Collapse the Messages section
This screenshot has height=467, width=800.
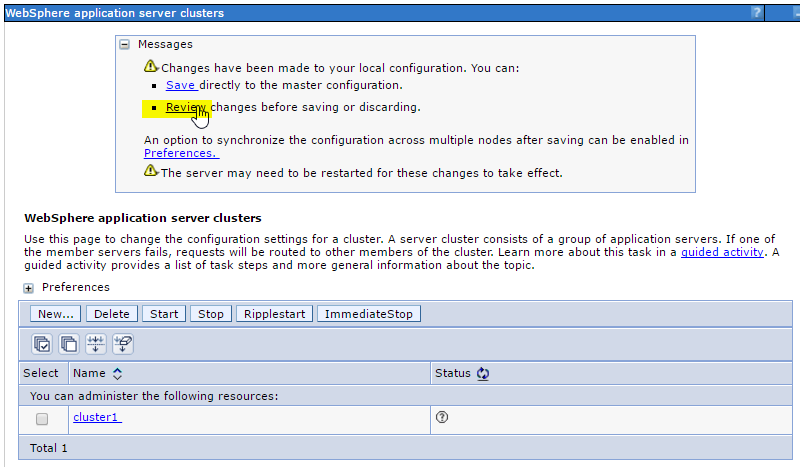click(124, 44)
